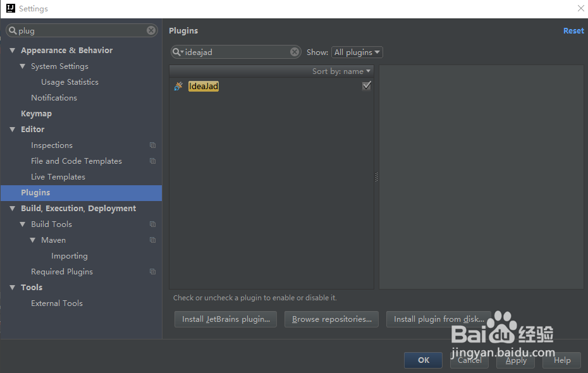The image size is (588, 373).
Task: Collapse the Appearance & Behavior section
Action: (13, 50)
